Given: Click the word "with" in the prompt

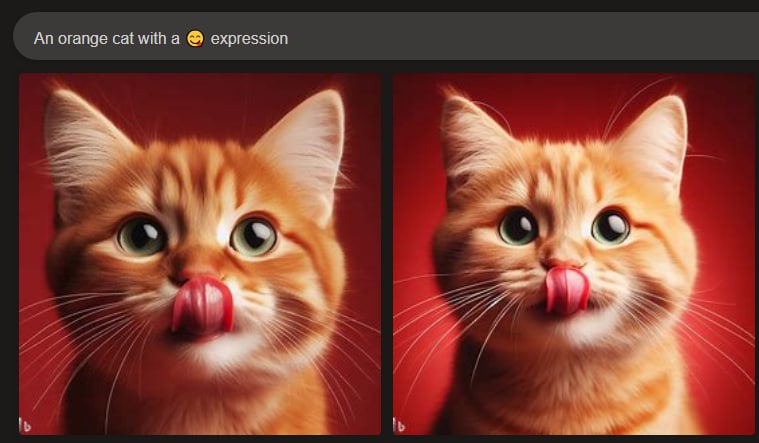Looking at the screenshot, I should (x=152, y=38).
